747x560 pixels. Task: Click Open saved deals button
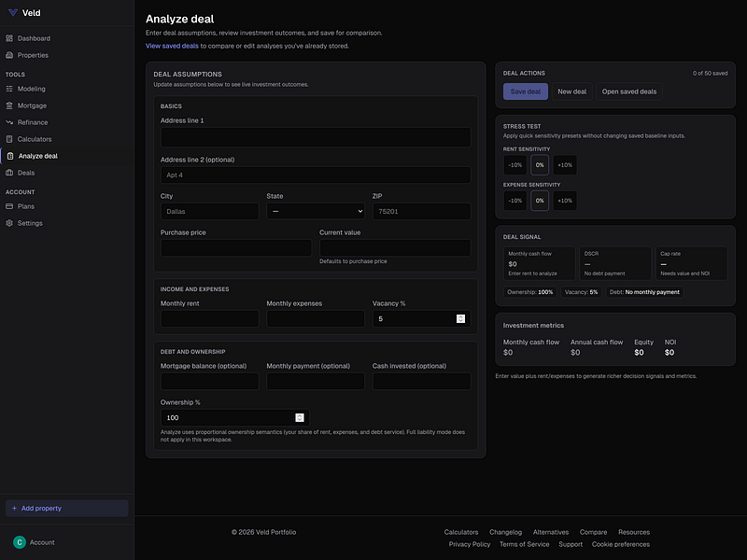[x=628, y=91]
